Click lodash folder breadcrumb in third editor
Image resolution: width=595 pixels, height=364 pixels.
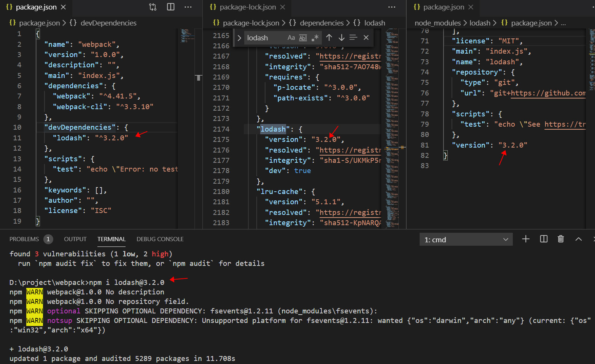point(480,23)
